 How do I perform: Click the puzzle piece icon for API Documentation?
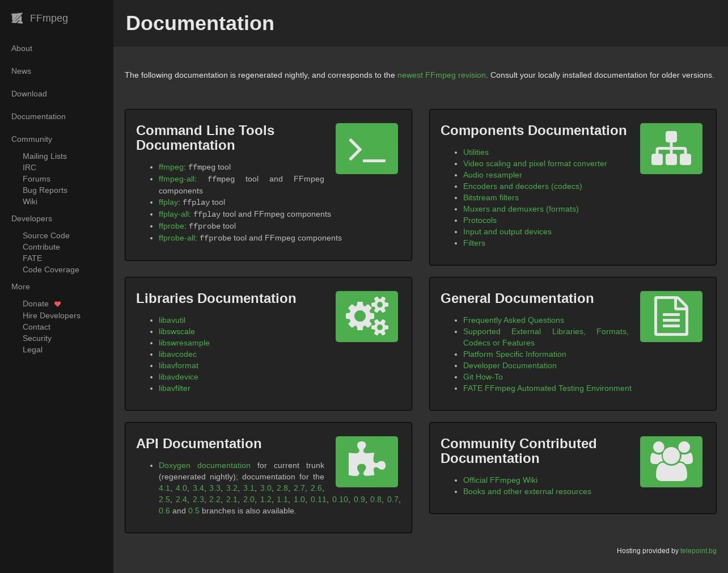click(x=367, y=462)
